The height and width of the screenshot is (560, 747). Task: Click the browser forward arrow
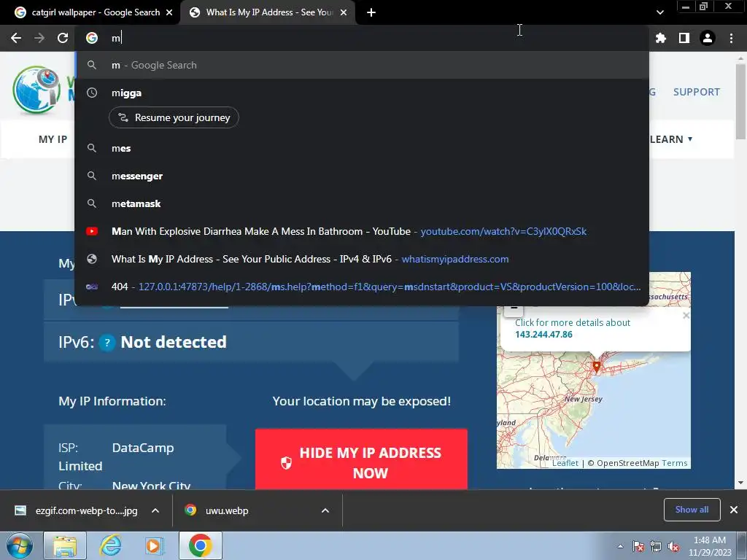(39, 38)
